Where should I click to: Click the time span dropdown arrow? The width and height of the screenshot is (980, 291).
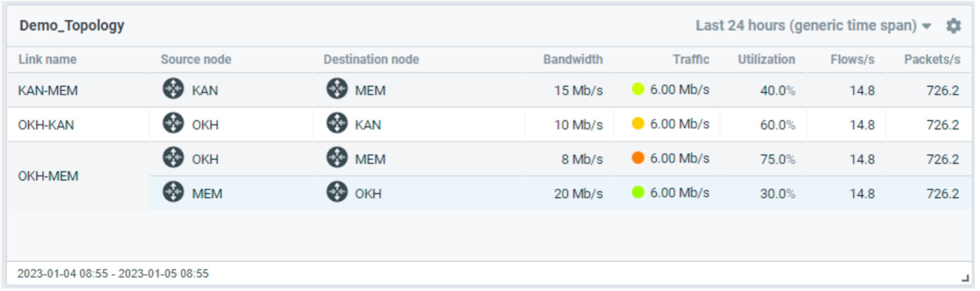[927, 26]
